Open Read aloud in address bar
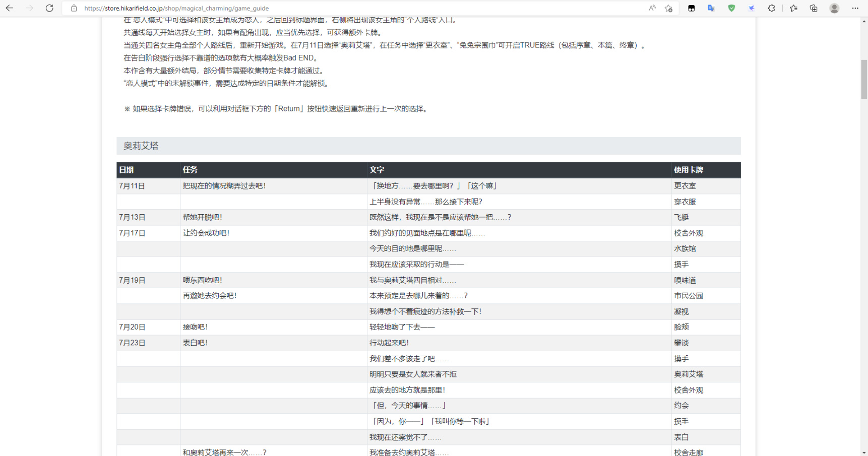The width and height of the screenshot is (868, 456). [652, 8]
